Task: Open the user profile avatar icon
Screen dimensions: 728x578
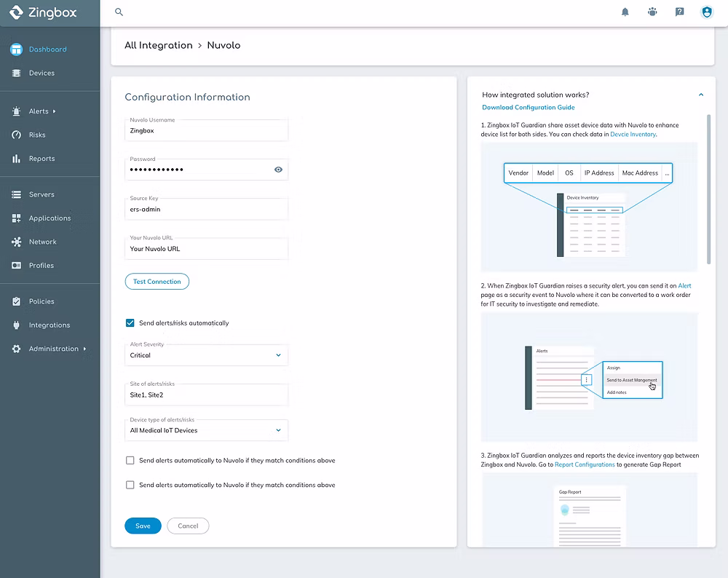Action: (x=706, y=12)
